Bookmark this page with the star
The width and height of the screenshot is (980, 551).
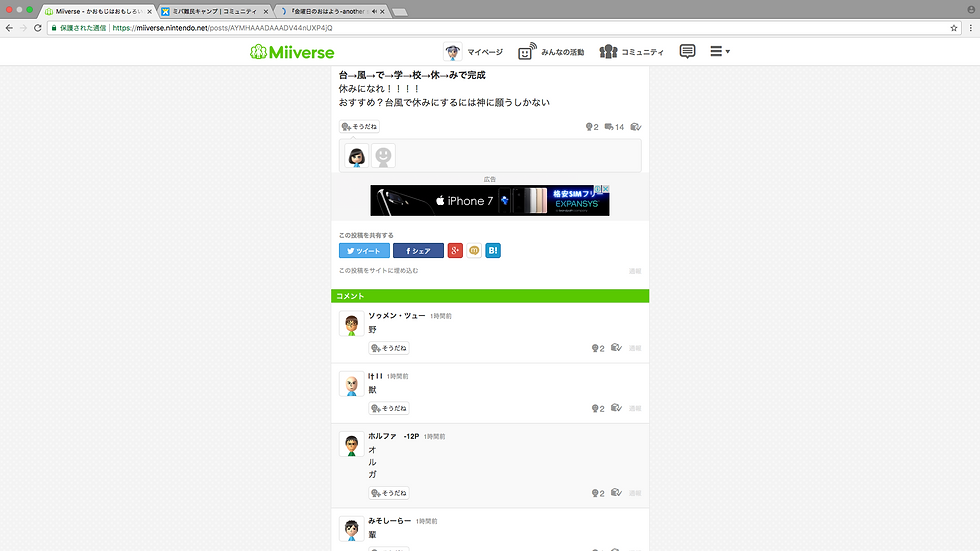click(954, 27)
